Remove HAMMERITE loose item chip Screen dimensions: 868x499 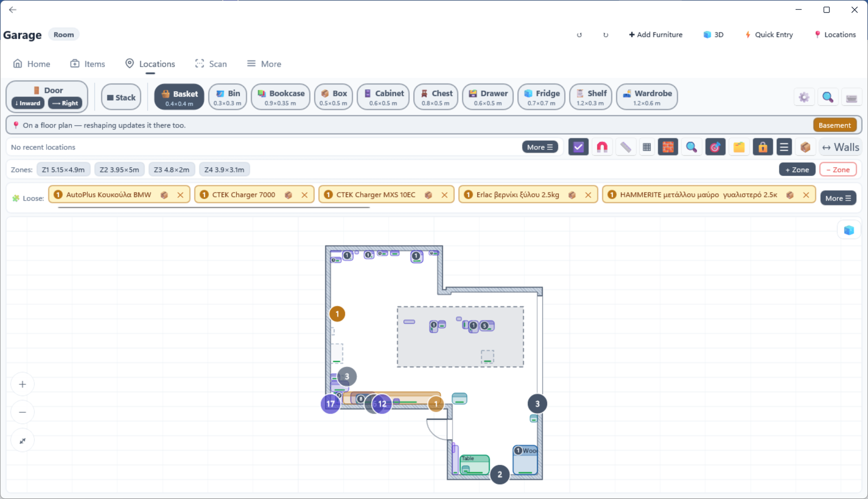[x=806, y=195]
